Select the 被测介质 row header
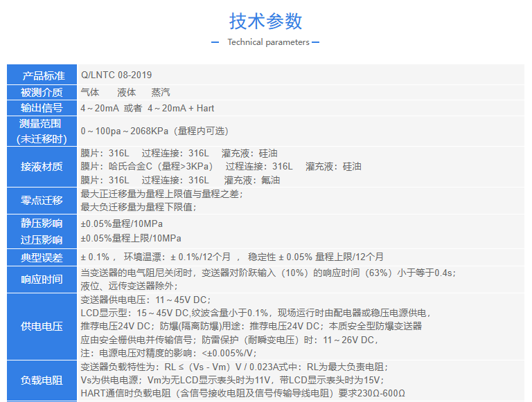 [42, 92]
